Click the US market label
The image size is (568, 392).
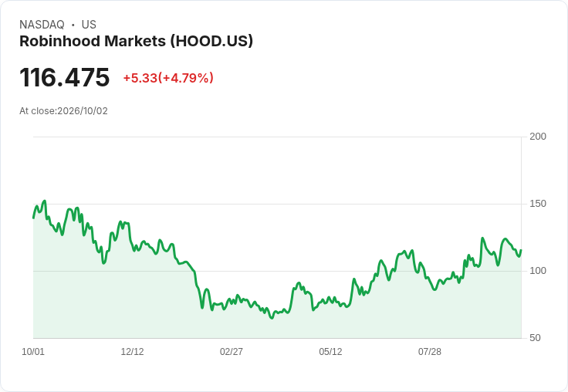pos(89,25)
